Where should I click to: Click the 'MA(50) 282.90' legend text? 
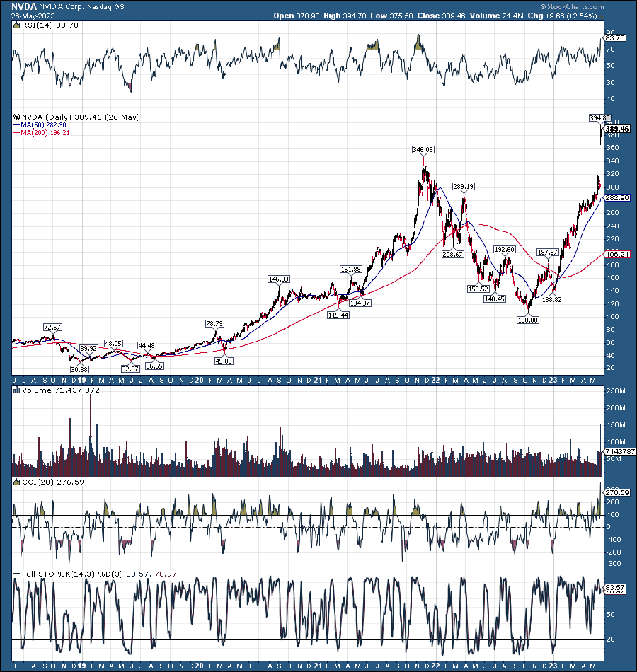43,125
